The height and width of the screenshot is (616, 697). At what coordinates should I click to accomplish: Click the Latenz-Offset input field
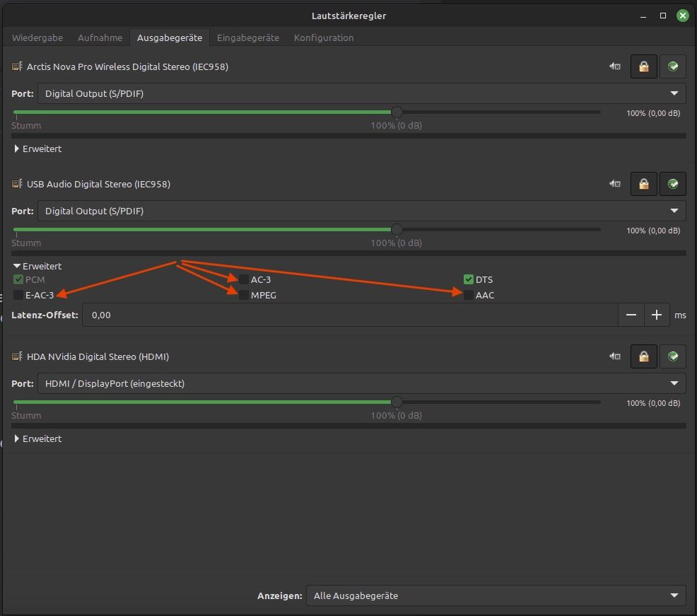click(351, 315)
